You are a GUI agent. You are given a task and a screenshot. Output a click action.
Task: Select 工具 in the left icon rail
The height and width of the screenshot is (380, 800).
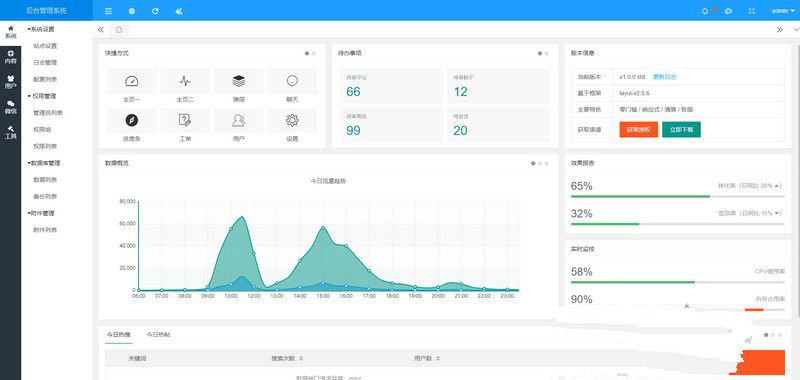click(11, 133)
